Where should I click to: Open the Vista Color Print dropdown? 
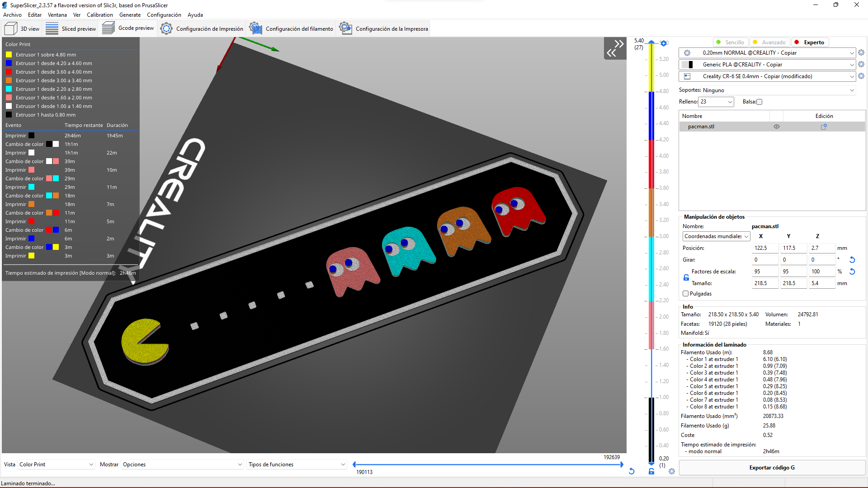[x=56, y=465]
